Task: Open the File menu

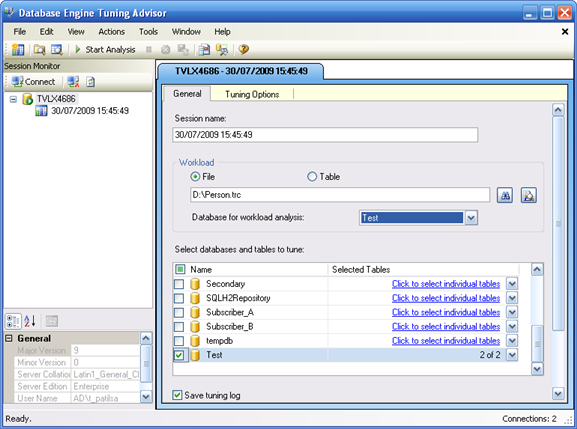Action: (x=20, y=32)
